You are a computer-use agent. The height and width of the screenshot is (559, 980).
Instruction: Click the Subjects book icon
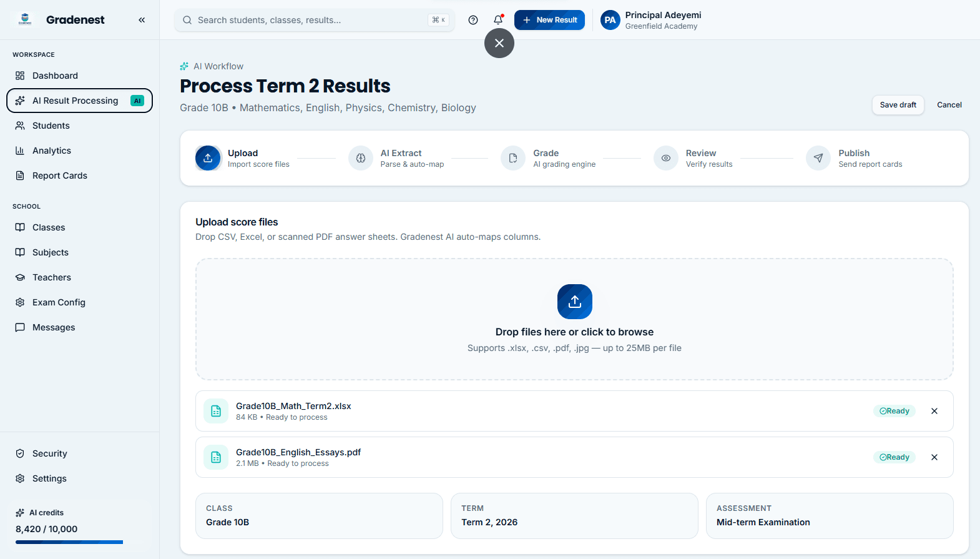coord(20,252)
